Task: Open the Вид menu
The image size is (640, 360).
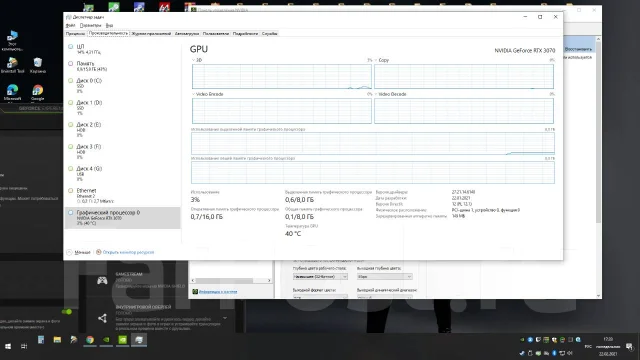Action: [109, 25]
